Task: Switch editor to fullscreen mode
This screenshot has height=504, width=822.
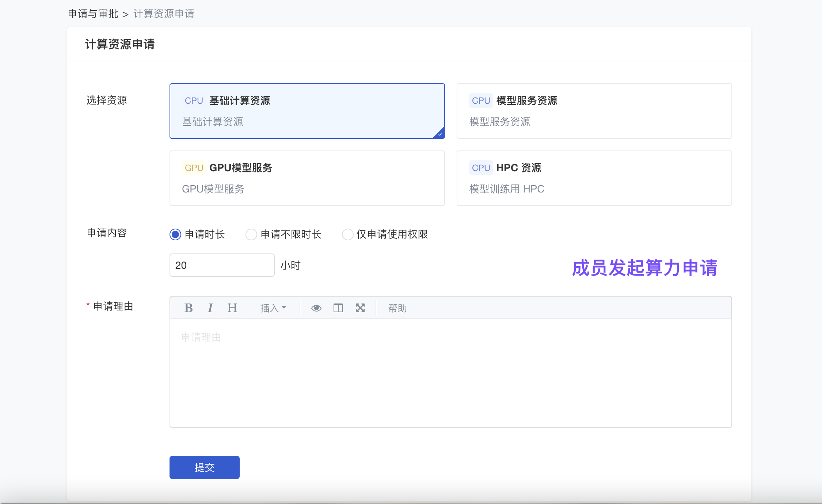Action: tap(360, 308)
